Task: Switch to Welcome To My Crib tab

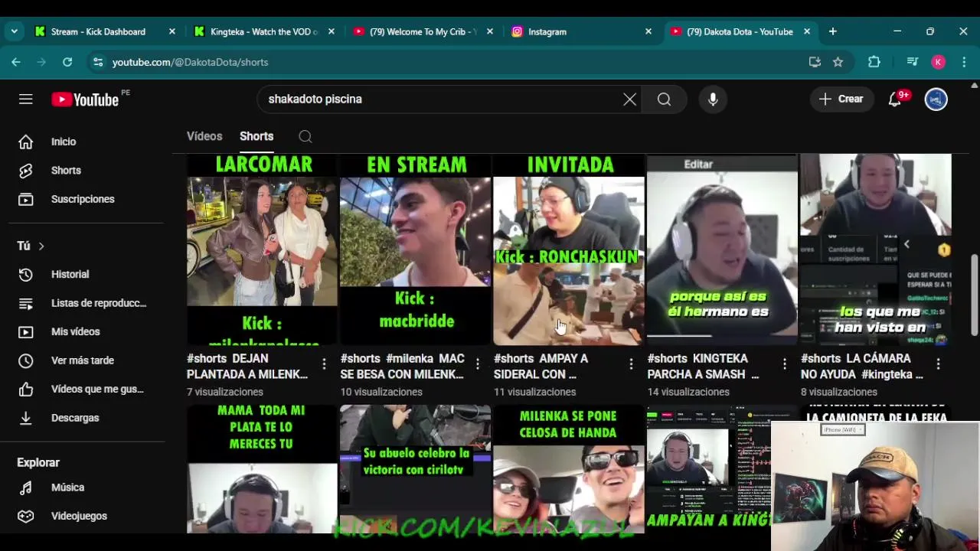Action: tap(423, 31)
